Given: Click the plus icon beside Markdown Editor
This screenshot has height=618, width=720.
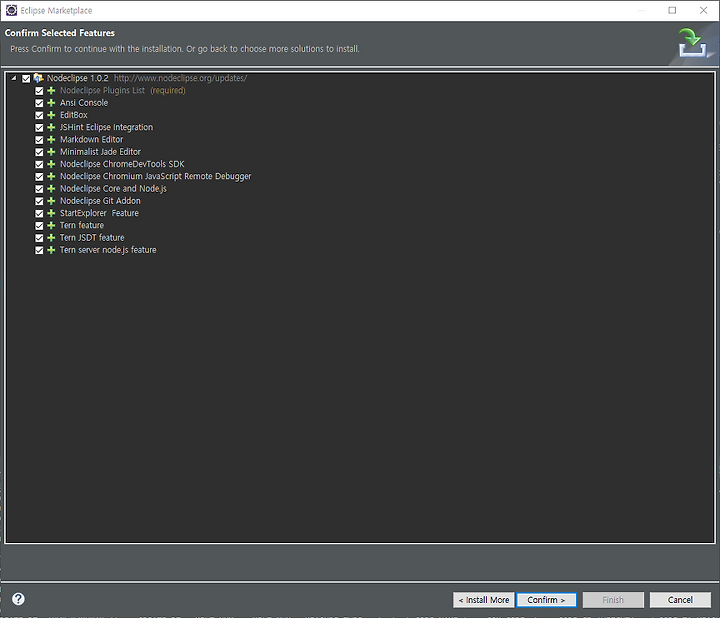Looking at the screenshot, I should [x=51, y=140].
